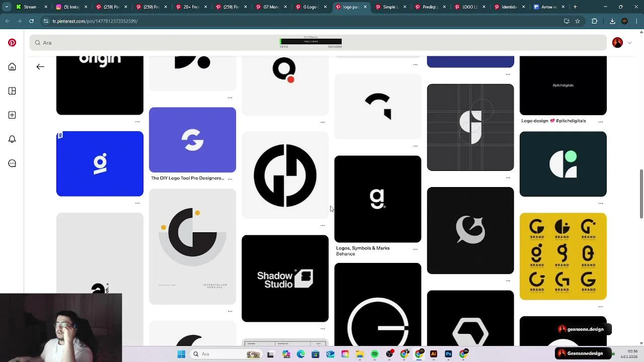Screen dimensions: 644x362
Task: Click the address bar showing tr.pinterest.com
Action: pyautogui.click(x=302, y=21)
